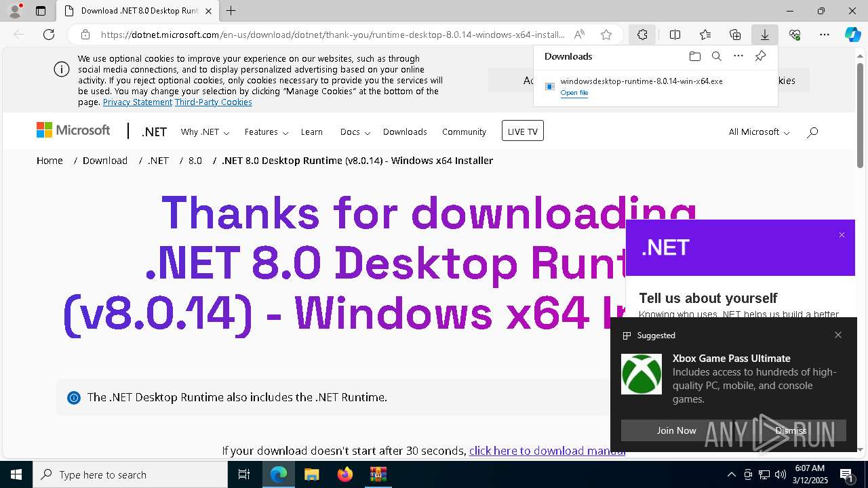Show hidden icons in system tray

pyautogui.click(x=731, y=474)
